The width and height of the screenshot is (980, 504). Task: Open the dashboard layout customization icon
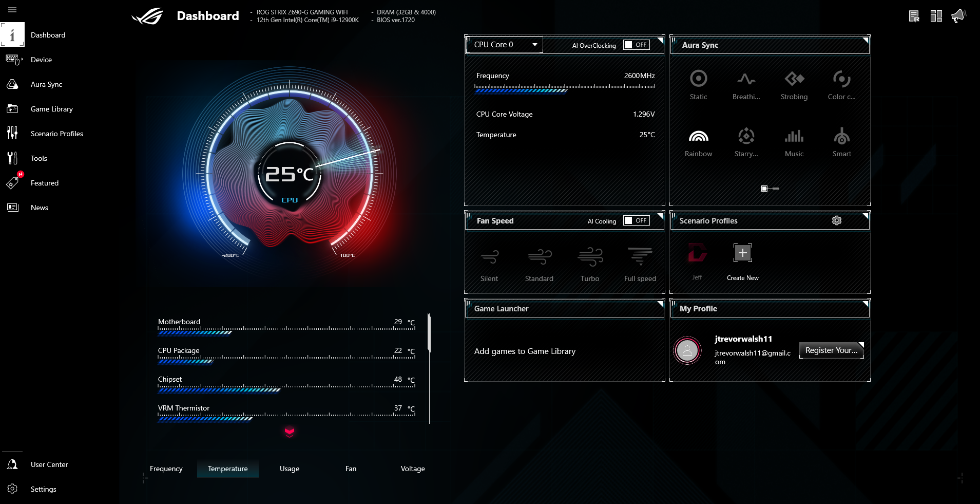point(935,15)
